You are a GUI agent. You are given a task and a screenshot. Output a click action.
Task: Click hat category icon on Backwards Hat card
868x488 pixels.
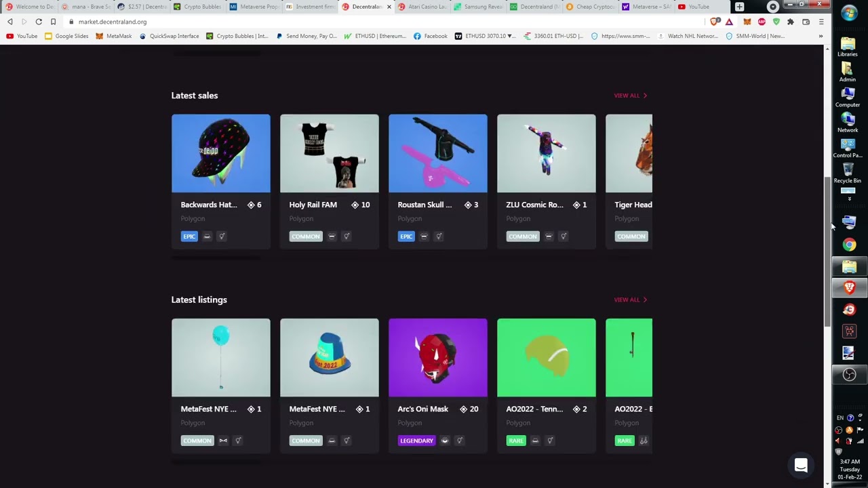click(207, 237)
